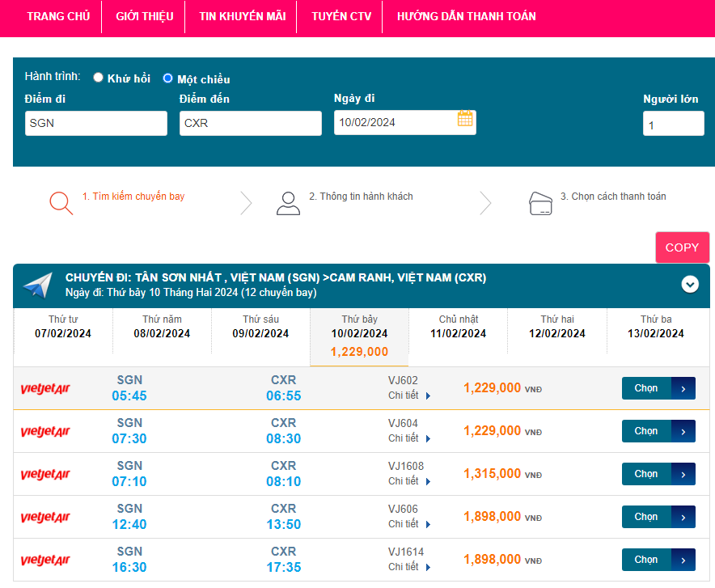Viewport: 715px width, 588px height.
Task: Click the passenger information person icon
Action: (x=288, y=203)
